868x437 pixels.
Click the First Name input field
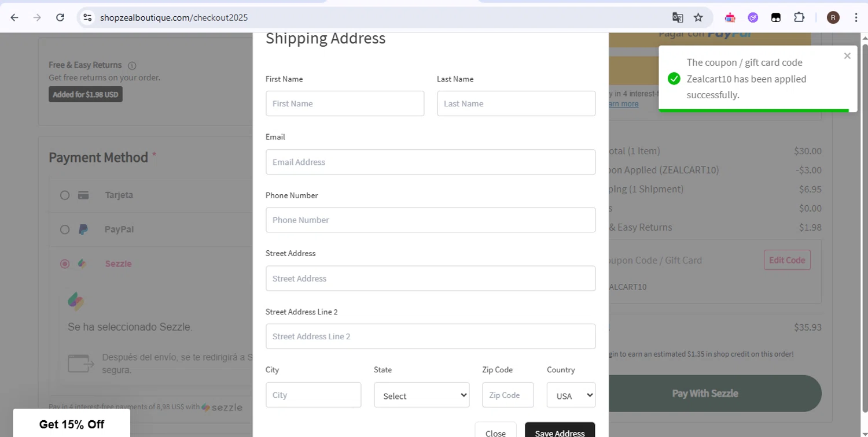click(345, 103)
